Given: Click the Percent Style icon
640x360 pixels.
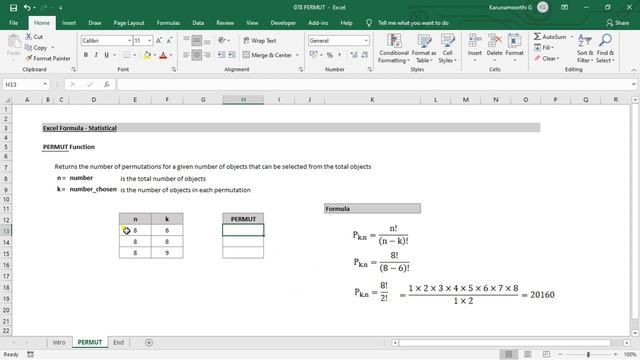Looking at the screenshot, I should 330,55.
